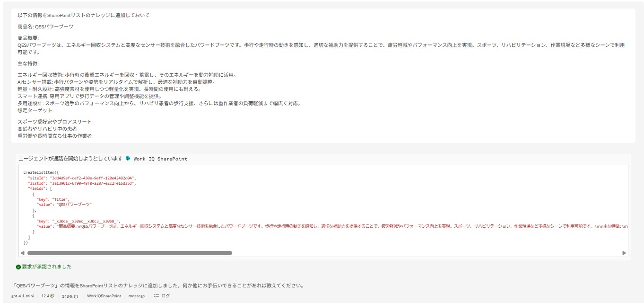This screenshot has height=303, width=644.
Task: Click the Work IQ SharePoint icon
Action: coord(128,159)
